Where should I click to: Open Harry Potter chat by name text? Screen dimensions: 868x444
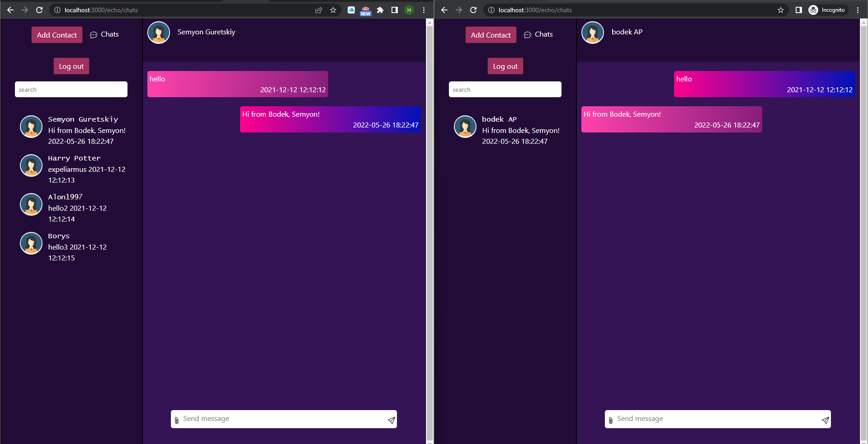74,158
